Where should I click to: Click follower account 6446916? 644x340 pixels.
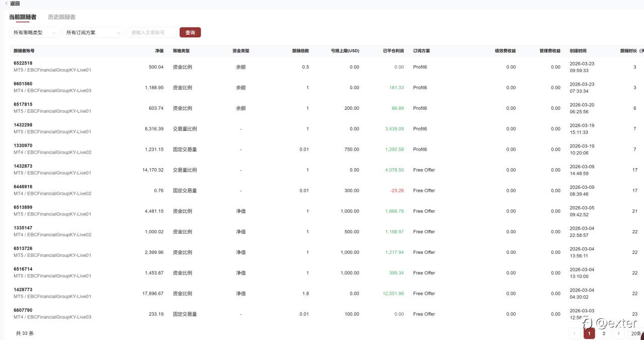(x=23, y=187)
